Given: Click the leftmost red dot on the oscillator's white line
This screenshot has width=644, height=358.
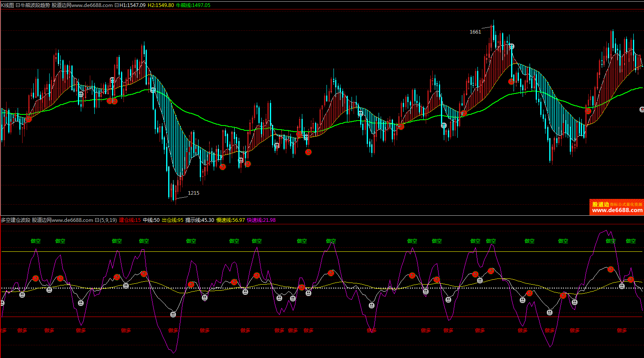Looking at the screenshot, I should pos(36,278).
